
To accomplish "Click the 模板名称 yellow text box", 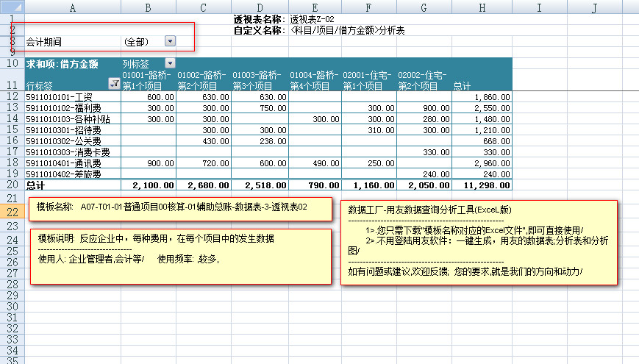I will click(179, 208).
